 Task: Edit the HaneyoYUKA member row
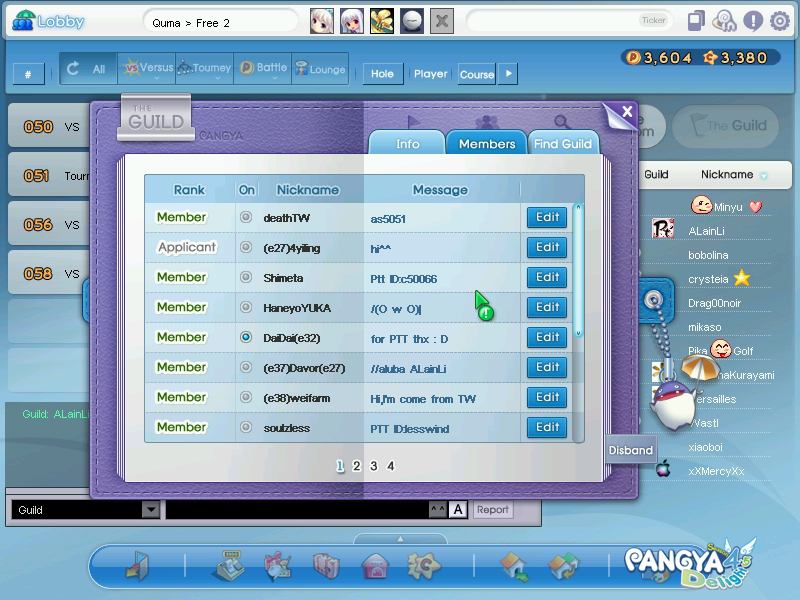coord(547,307)
